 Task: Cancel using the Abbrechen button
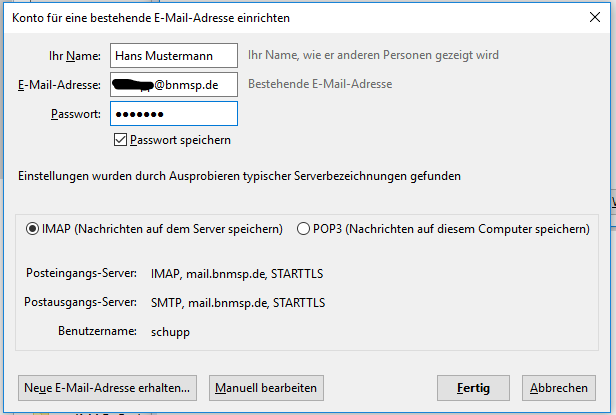point(559,388)
